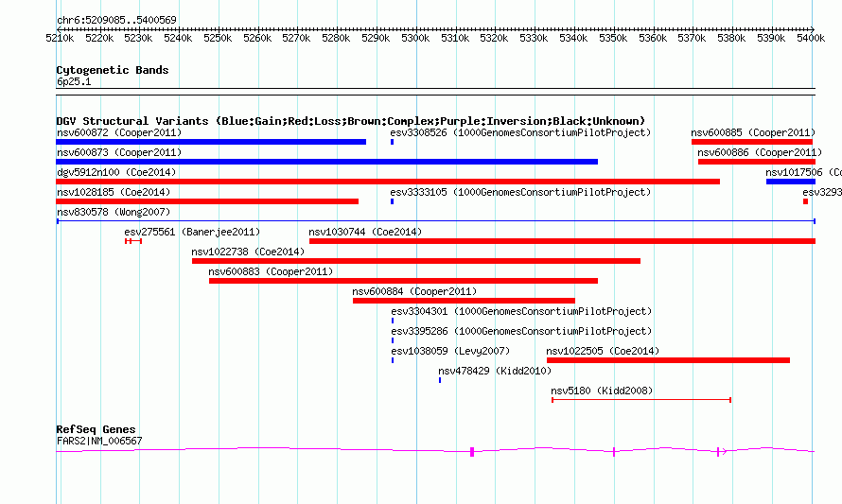
Task: Click the nsv830578 (Wong2007) thin blue line
Action: 436,221
